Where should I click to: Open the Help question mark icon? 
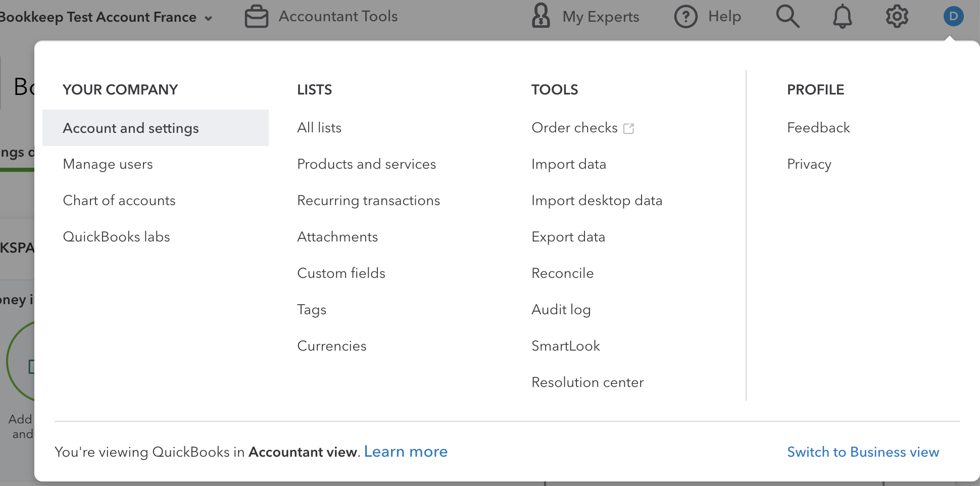point(685,17)
